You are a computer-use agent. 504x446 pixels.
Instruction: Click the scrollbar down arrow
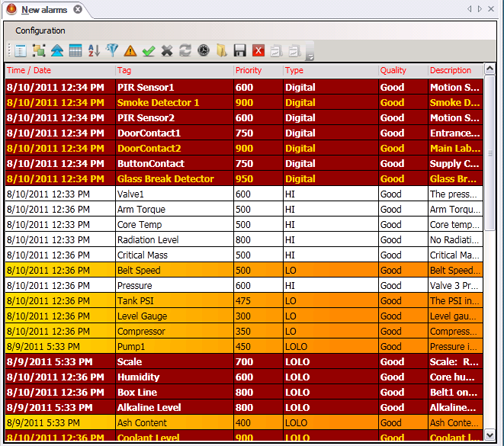tap(490, 435)
